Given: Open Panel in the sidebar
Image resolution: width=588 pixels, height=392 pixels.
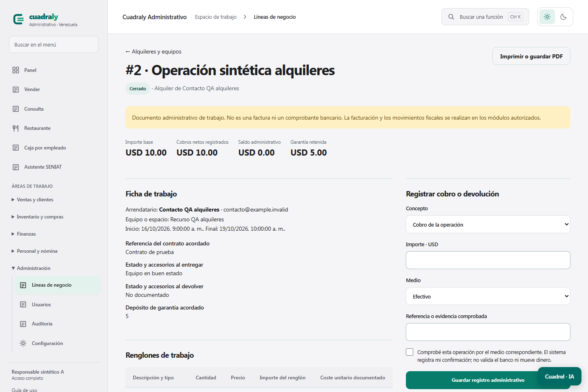Looking at the screenshot, I should pos(54,70).
